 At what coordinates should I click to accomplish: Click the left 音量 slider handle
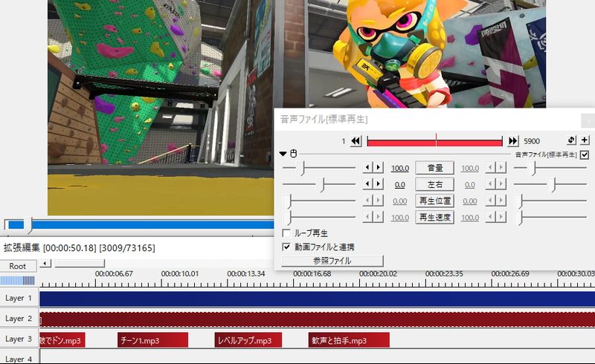302,168
